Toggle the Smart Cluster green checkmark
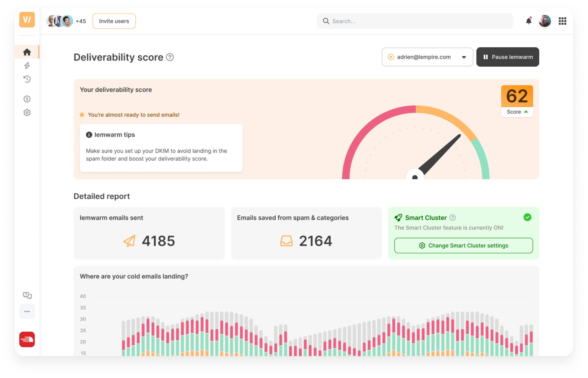 (527, 217)
